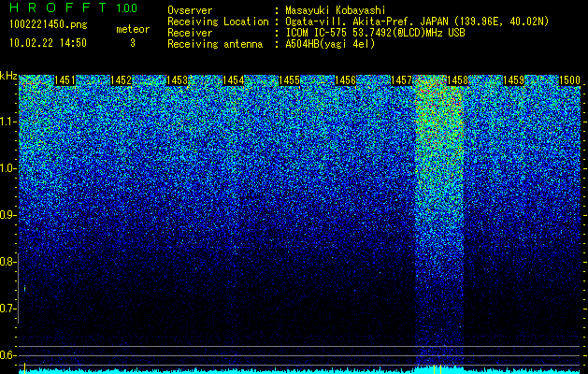Viewport: 588px width, 374px height.
Task: Click the 1454 time marker
Action: pyautogui.click(x=234, y=80)
